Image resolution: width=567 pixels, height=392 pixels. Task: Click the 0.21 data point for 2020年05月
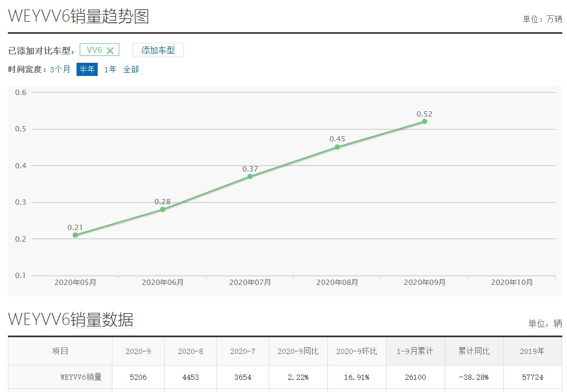(x=75, y=235)
